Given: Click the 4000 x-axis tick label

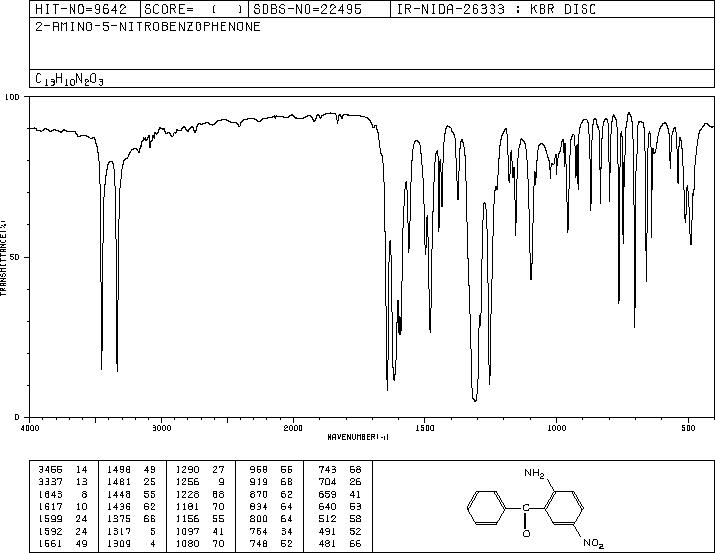Looking at the screenshot, I should pos(30,428).
